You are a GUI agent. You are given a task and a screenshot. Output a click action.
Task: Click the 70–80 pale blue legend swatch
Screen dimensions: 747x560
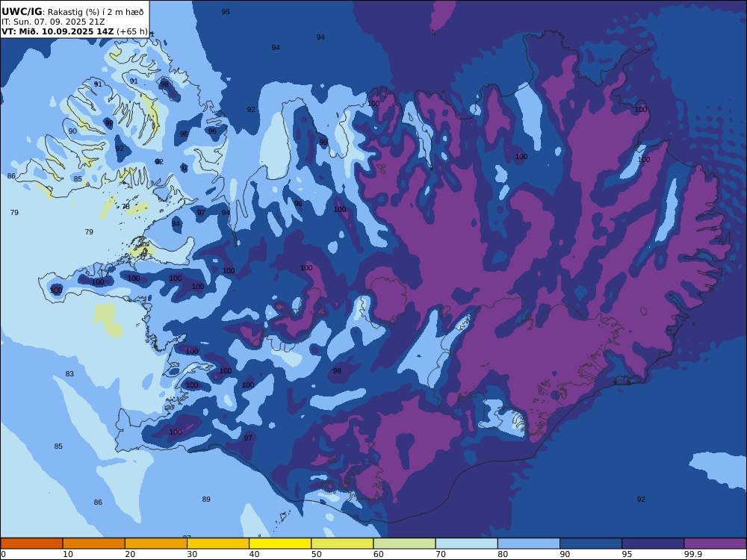[x=466, y=544]
